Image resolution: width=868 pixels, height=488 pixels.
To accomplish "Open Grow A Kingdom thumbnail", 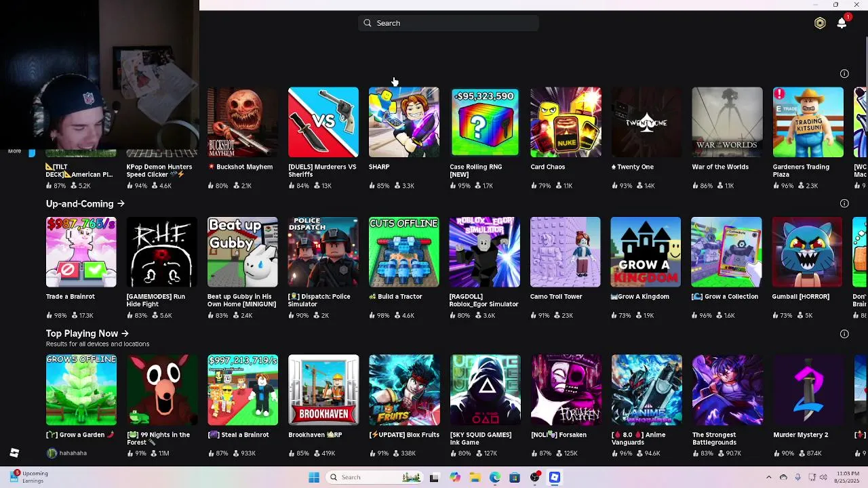I will [646, 252].
